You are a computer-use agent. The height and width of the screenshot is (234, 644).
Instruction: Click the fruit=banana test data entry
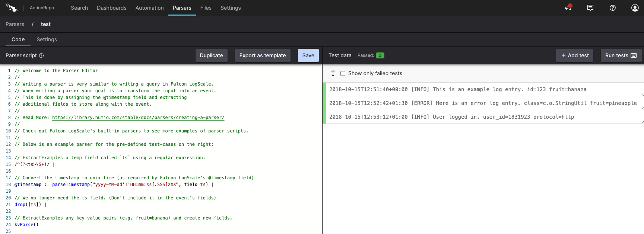[457, 89]
